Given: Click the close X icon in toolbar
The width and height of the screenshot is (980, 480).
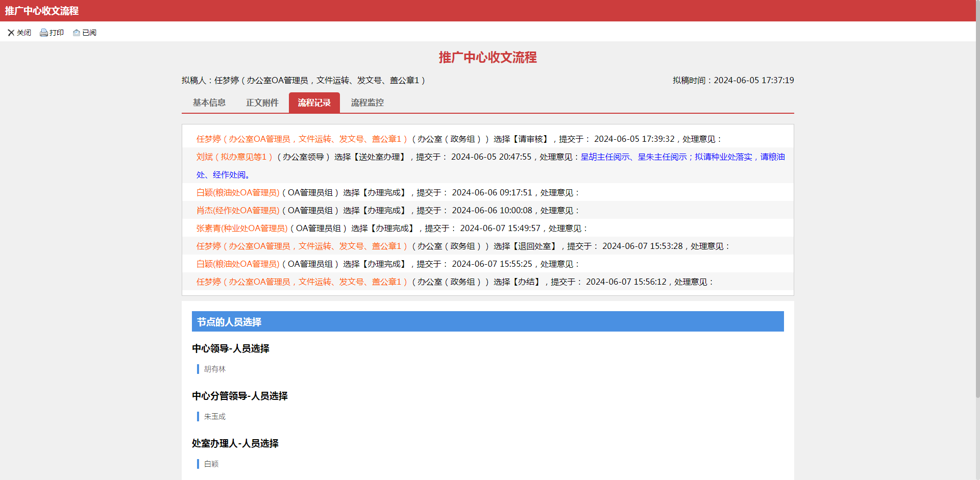Looking at the screenshot, I should [11, 33].
